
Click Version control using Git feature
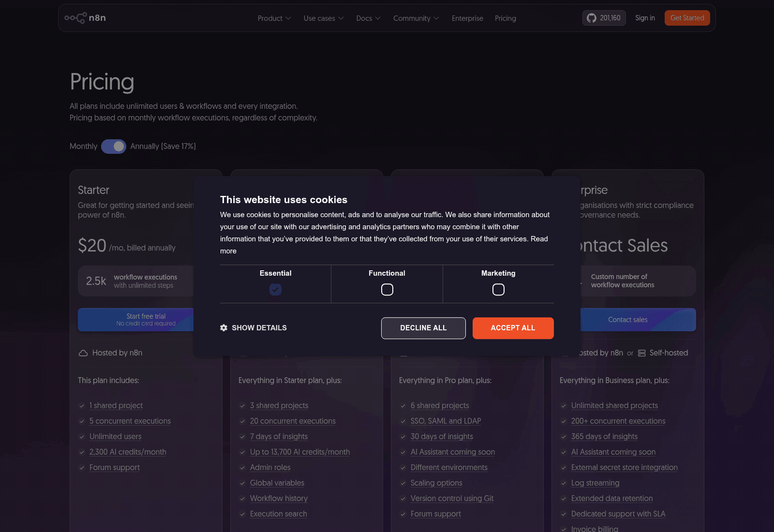point(452,499)
